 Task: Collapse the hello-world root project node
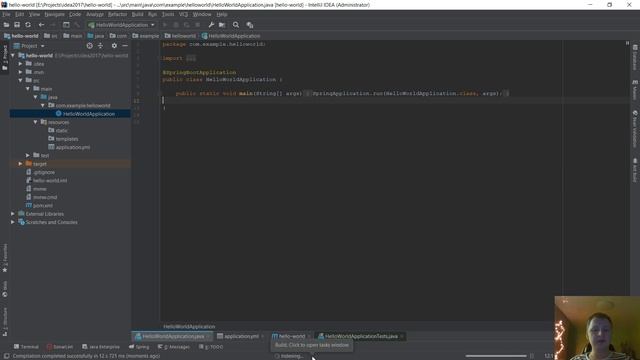click(x=13, y=56)
